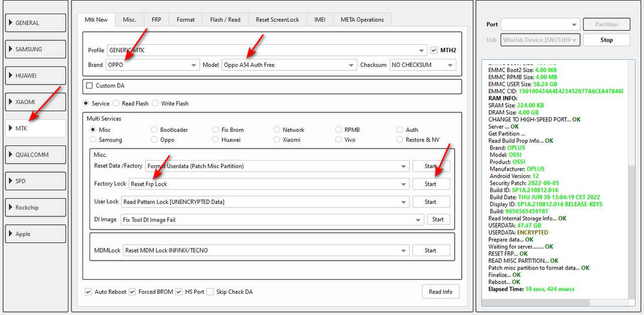The height and width of the screenshot is (315, 644).
Task: Start the MDM Lock reset
Action: click(431, 250)
